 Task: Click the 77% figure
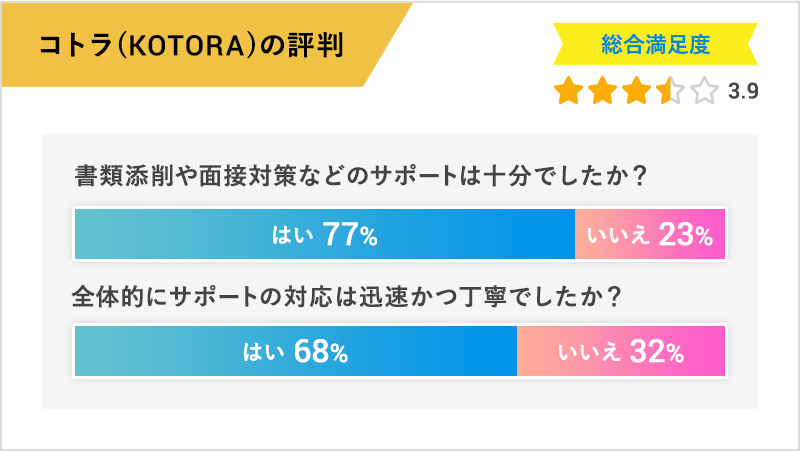(x=349, y=236)
